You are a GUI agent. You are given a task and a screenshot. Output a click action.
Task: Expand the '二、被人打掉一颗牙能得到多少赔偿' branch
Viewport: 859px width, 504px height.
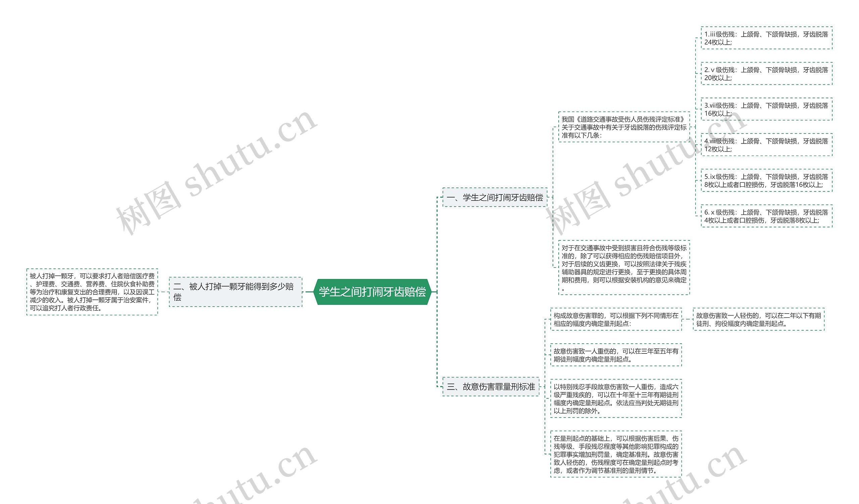click(x=234, y=282)
